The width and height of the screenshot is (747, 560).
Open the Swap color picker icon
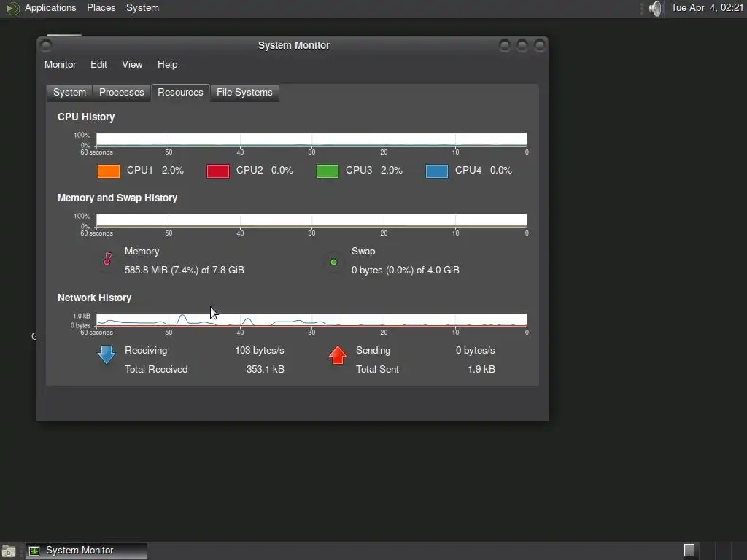click(x=333, y=262)
